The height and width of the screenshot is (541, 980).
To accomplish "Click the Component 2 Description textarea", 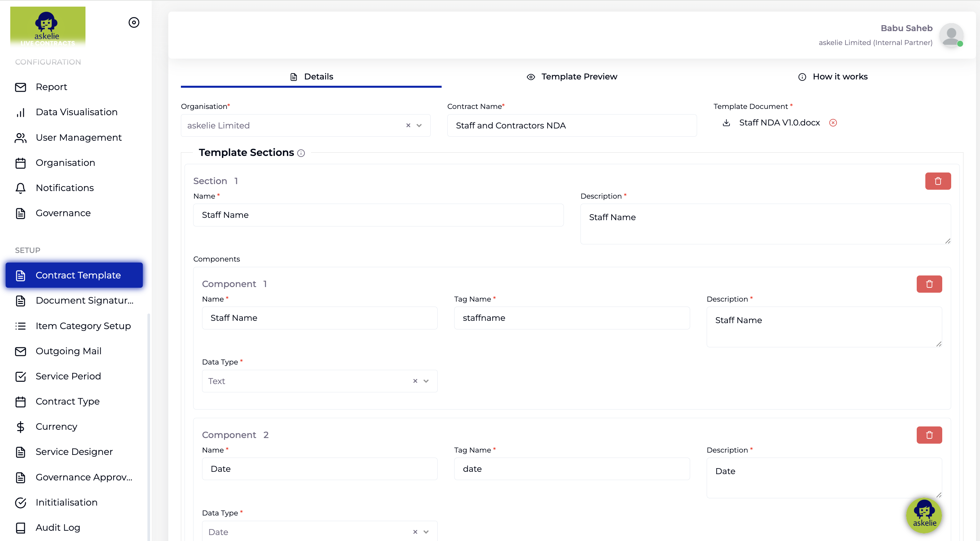I will coord(824,478).
